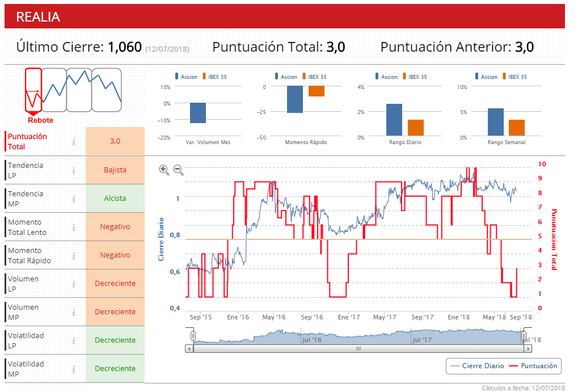Toggle IBEX 35 legend in Var. Volumen Mes chart
The image size is (582, 392).
(214, 77)
